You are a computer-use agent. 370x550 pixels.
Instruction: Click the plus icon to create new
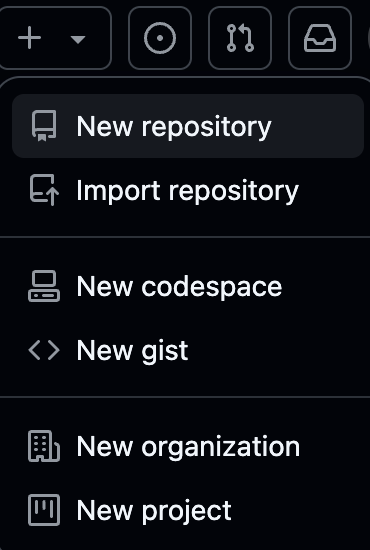pos(29,38)
